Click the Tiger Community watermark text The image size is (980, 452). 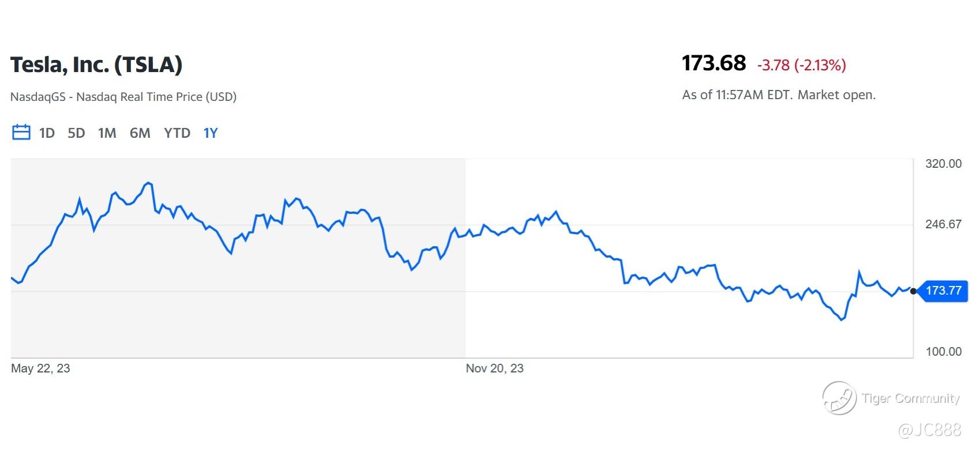click(911, 398)
